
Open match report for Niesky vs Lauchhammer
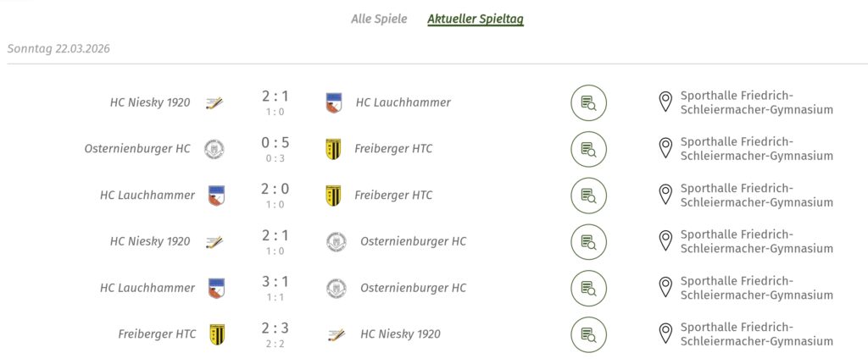coord(588,103)
